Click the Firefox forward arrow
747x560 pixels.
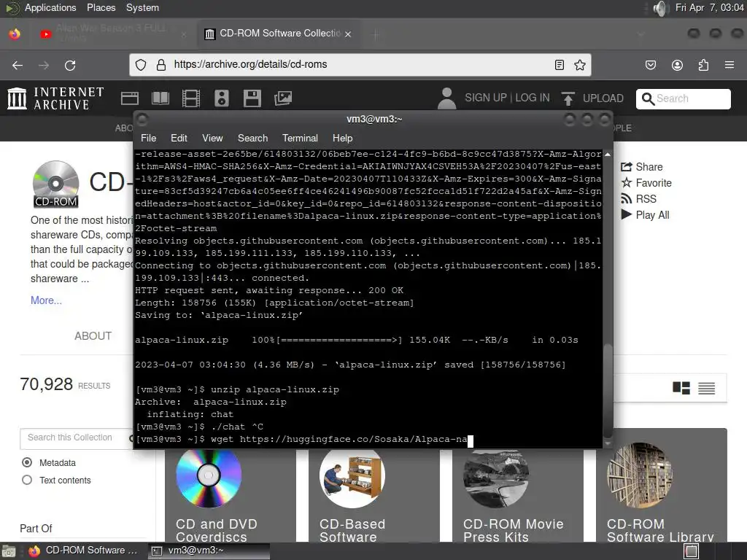[x=44, y=65]
